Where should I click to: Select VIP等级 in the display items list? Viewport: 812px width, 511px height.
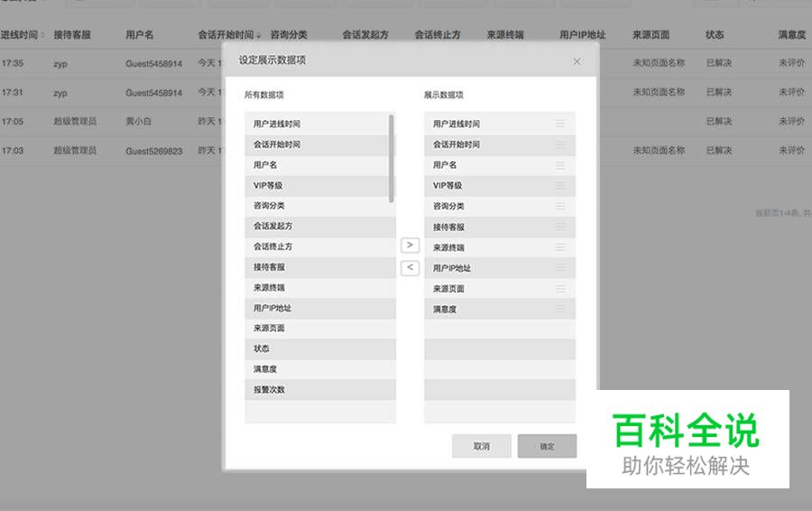[x=500, y=186]
